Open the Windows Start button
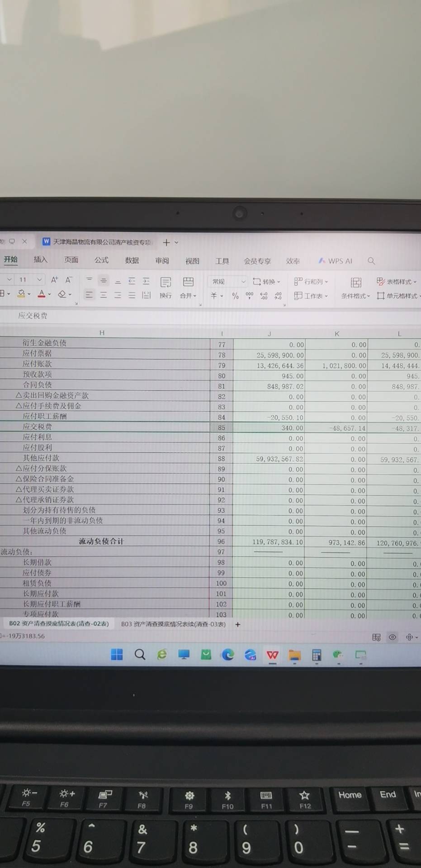Viewport: 421px width, 868px height. point(117,654)
